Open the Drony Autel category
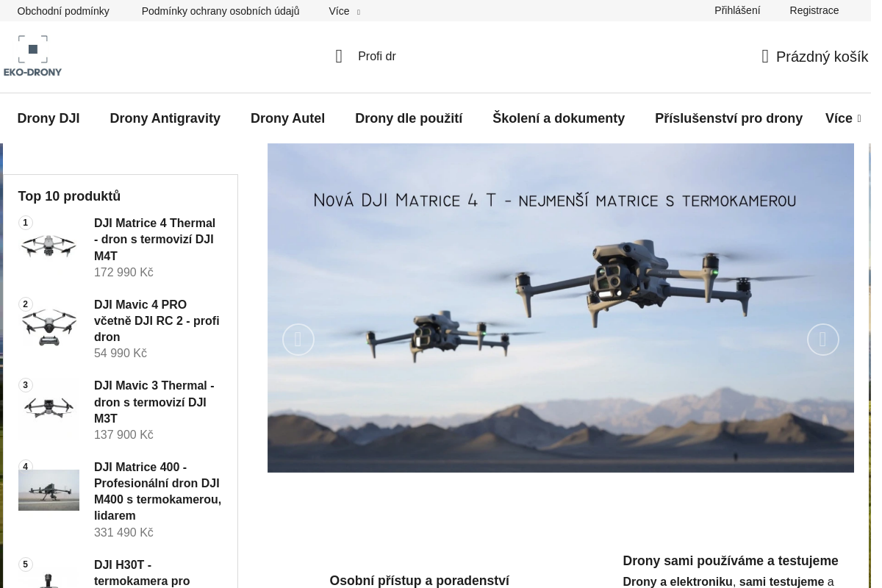The height and width of the screenshot is (588, 882). (287, 118)
